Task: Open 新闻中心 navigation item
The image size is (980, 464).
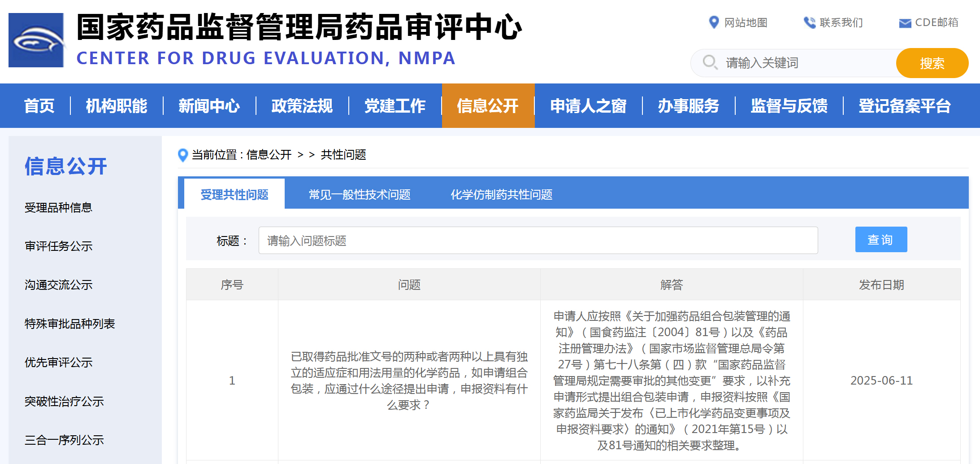Action: pyautogui.click(x=209, y=106)
